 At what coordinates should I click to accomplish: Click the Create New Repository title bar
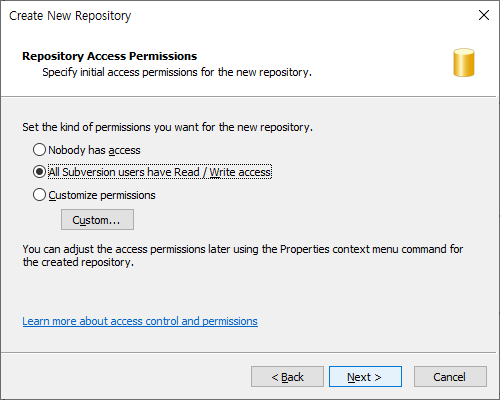(x=233, y=15)
